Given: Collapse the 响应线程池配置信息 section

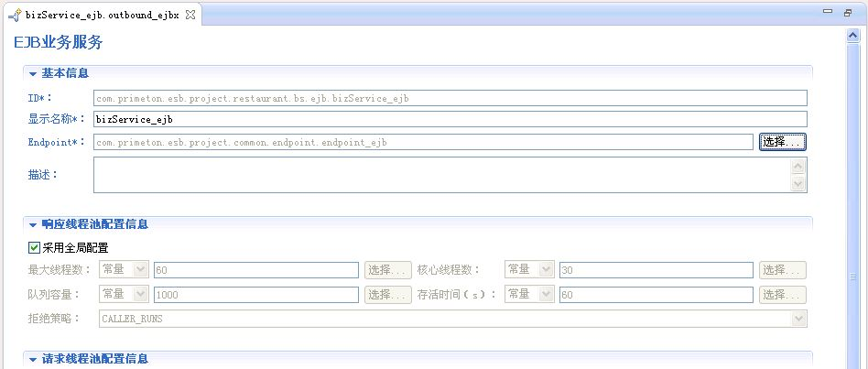Looking at the screenshot, I should 33,224.
